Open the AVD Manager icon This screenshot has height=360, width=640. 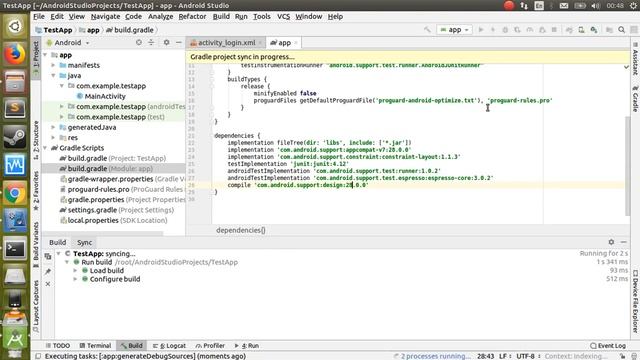pos(581,30)
